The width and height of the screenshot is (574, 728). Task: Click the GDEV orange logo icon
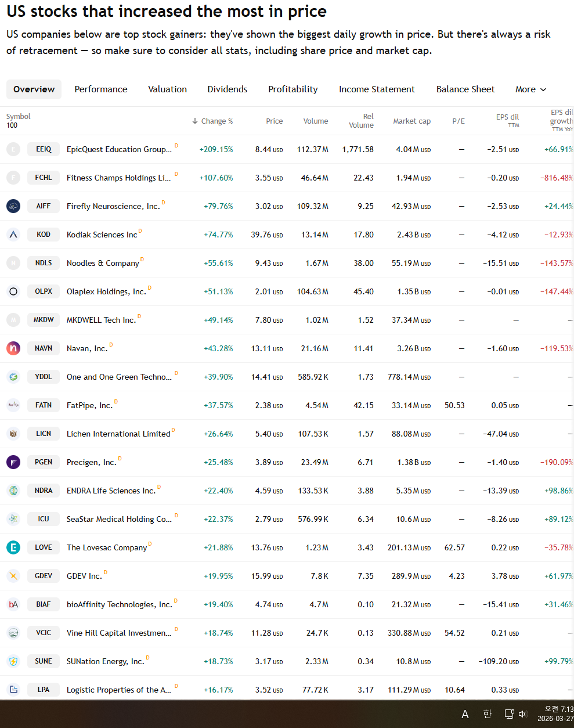click(13, 576)
